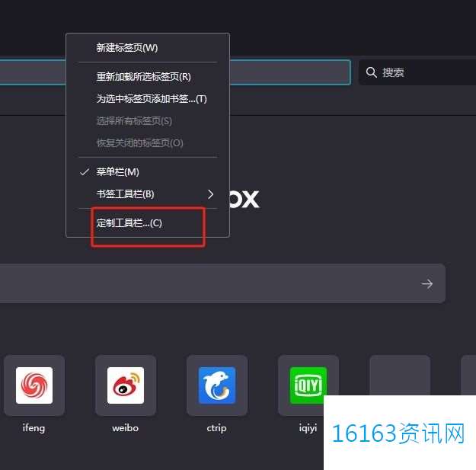Click the iqiyi label text

[308, 428]
